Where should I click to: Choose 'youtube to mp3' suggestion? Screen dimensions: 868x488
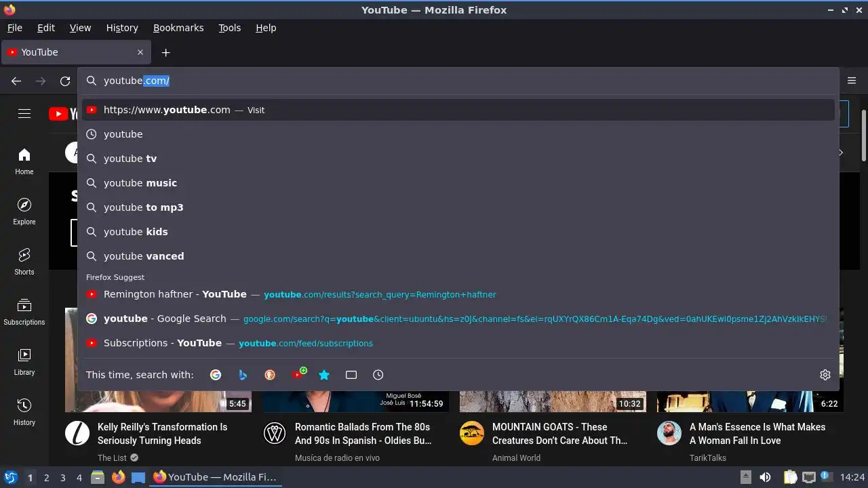pyautogui.click(x=458, y=207)
